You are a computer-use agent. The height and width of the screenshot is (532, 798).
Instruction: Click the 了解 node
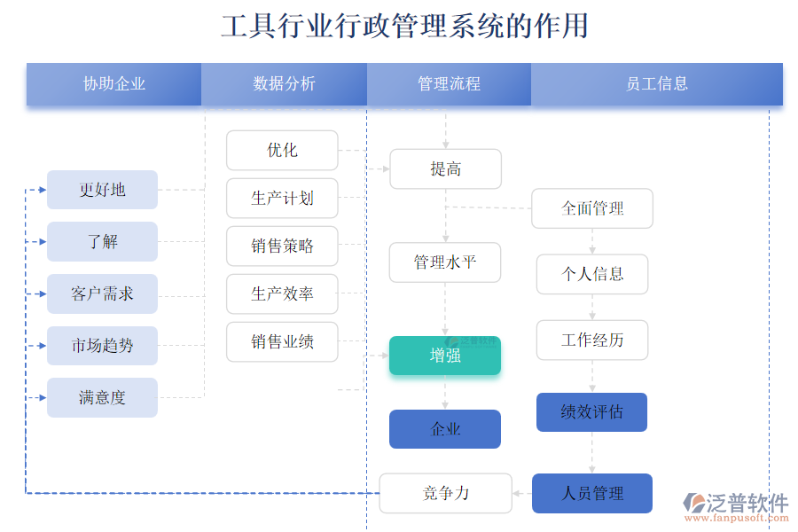(102, 241)
